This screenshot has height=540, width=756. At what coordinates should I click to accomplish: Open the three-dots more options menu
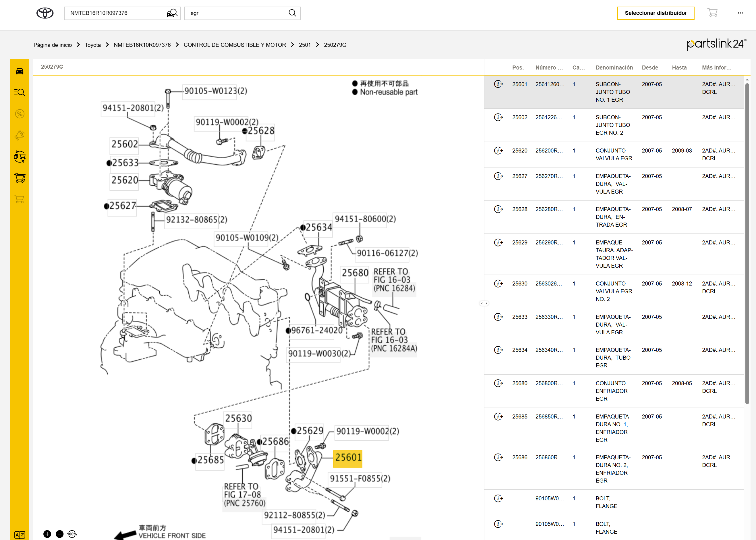pos(740,13)
